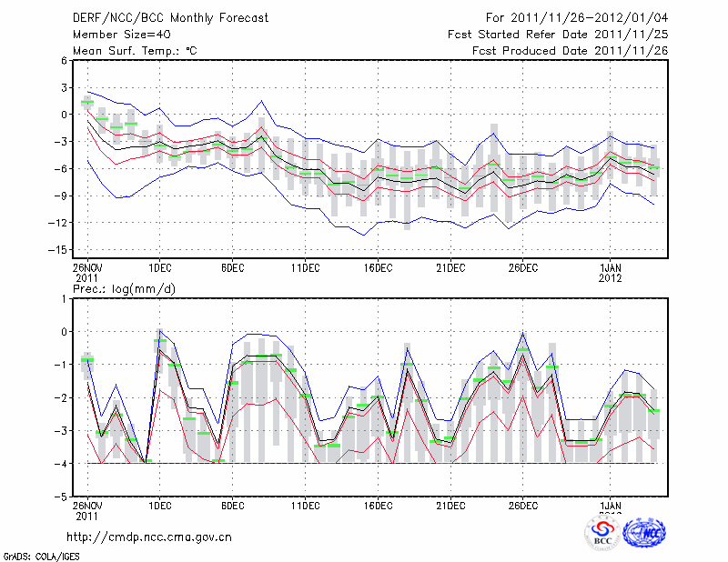The height and width of the screenshot is (562, 728).
Task: Select the DERF/NCC/BCC Monthly Forecast title
Action: [x=170, y=18]
